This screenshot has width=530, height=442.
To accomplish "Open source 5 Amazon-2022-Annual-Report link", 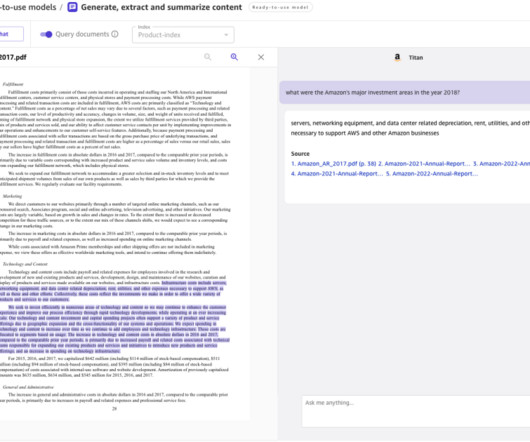I will pyautogui.click(x=432, y=174).
